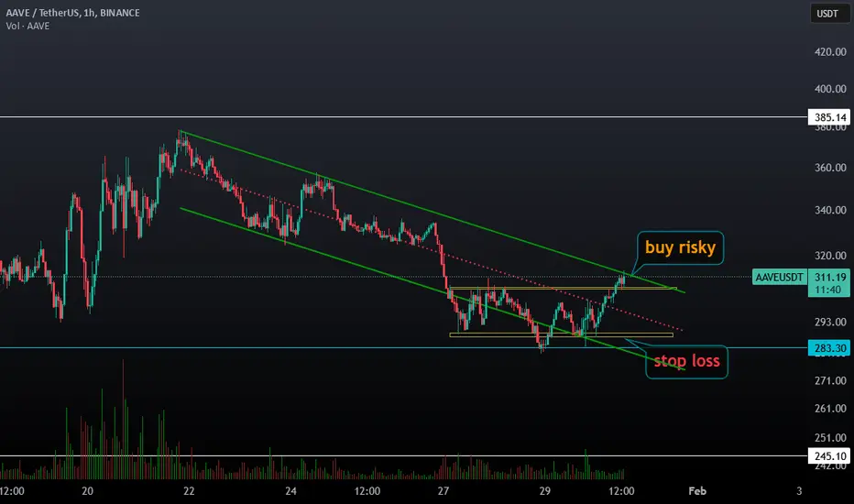Click the 261.00 price axis value

[x=830, y=409]
